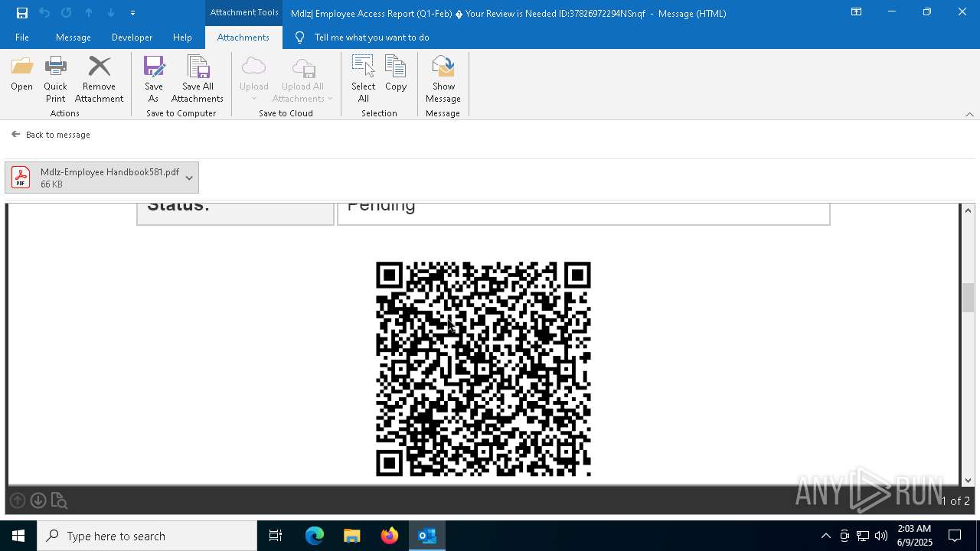Click the Save icon in the quick access toolbar
The height and width of the screenshot is (551, 980).
[22, 13]
